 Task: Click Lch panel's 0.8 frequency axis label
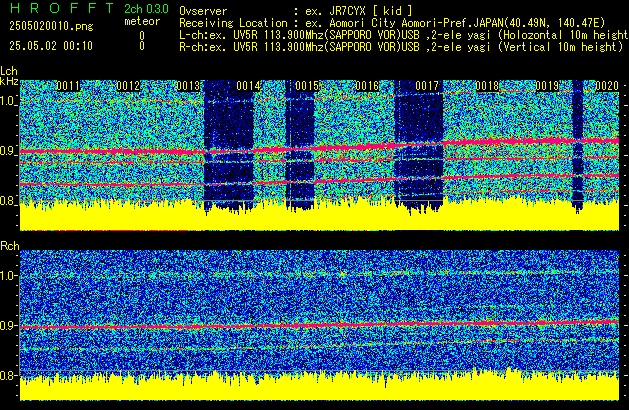point(8,201)
